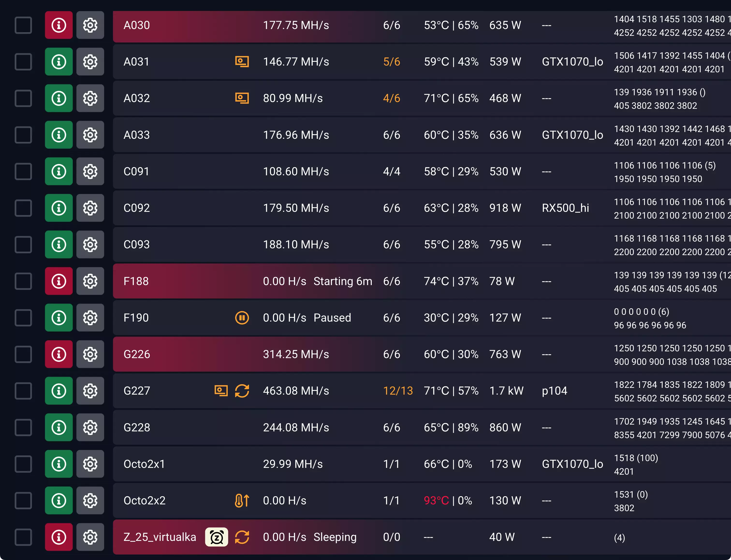Click the paused icon on F190
The width and height of the screenshot is (731, 560).
click(x=242, y=318)
